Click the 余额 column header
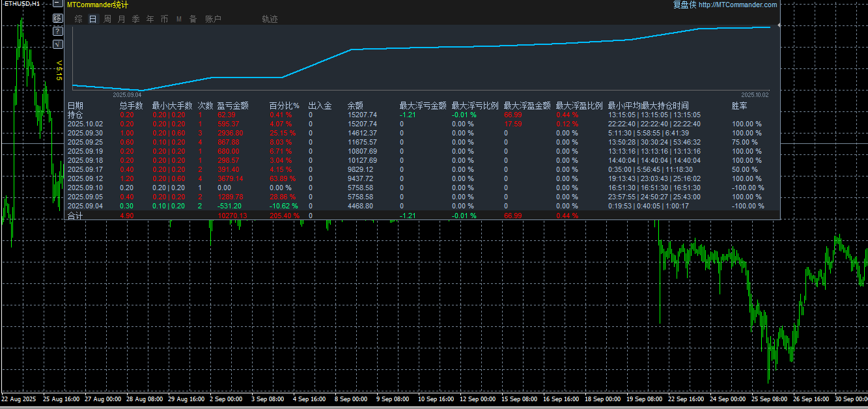The height and width of the screenshot is (409, 868). tap(356, 106)
